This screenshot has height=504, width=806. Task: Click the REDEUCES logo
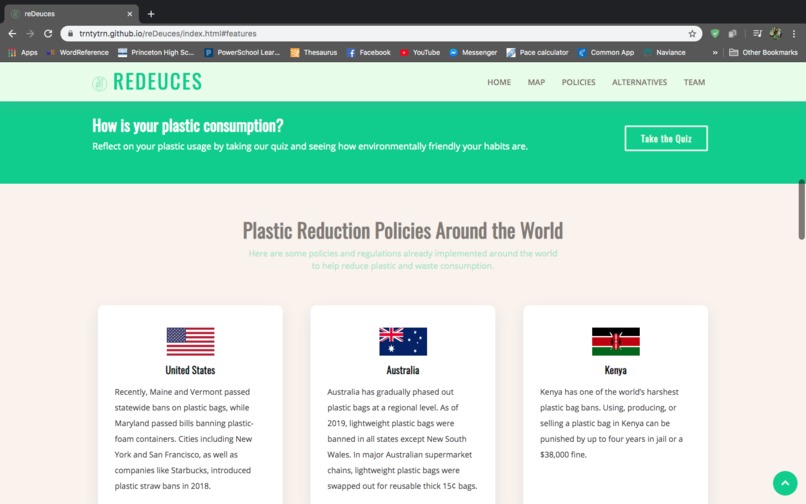(x=147, y=82)
